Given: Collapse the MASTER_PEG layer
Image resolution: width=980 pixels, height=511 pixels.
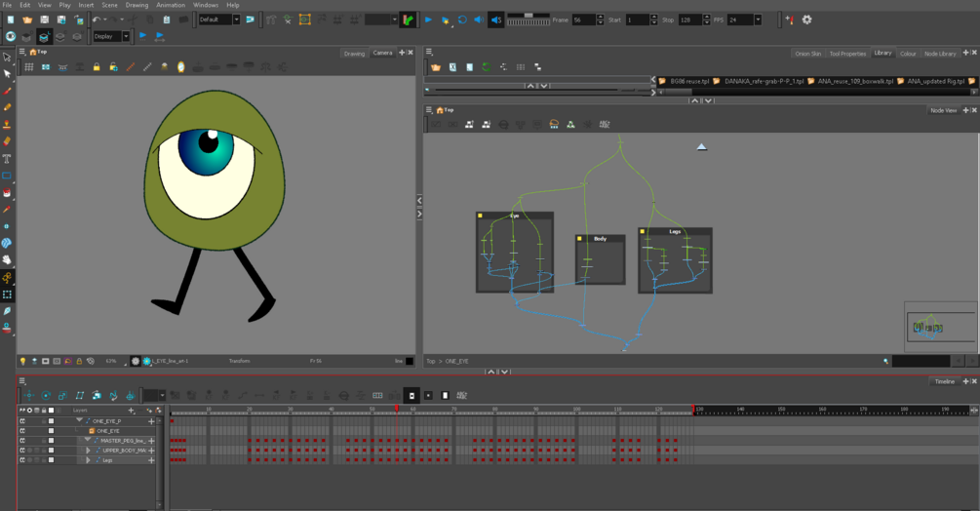Looking at the screenshot, I should tap(88, 441).
